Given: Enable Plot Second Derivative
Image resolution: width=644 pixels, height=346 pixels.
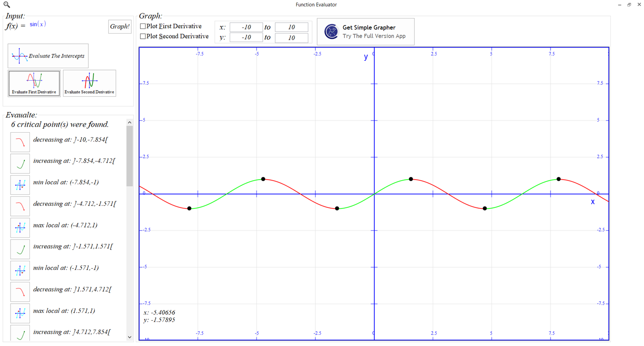Looking at the screenshot, I should (x=143, y=36).
